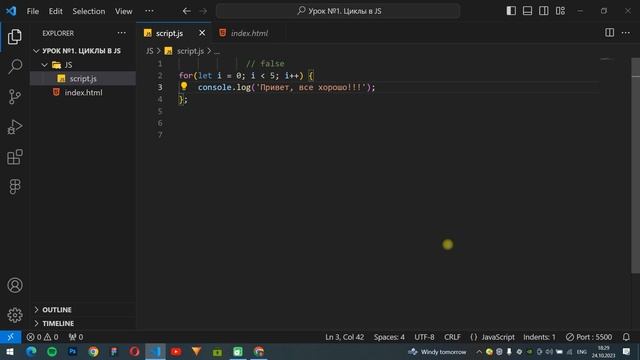640x360 pixels.
Task: Go back with the left arrow
Action: pyautogui.click(x=187, y=11)
